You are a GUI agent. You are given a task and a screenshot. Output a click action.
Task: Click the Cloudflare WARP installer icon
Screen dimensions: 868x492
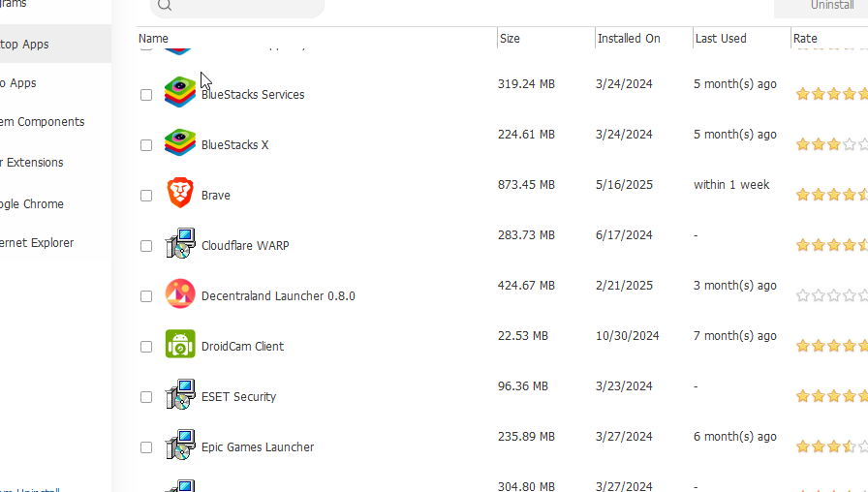click(x=180, y=243)
